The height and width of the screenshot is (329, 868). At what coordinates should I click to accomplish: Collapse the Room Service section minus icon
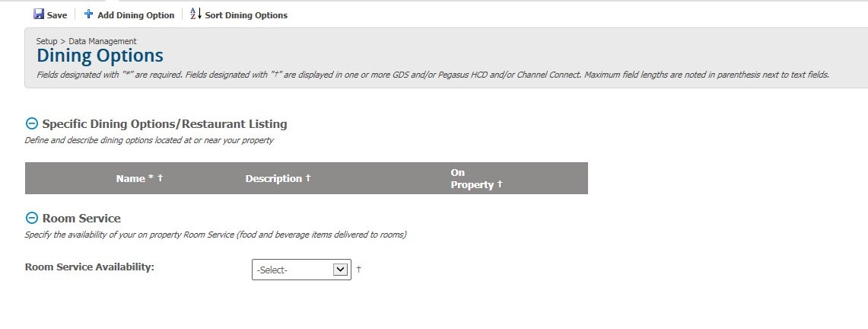(32, 219)
